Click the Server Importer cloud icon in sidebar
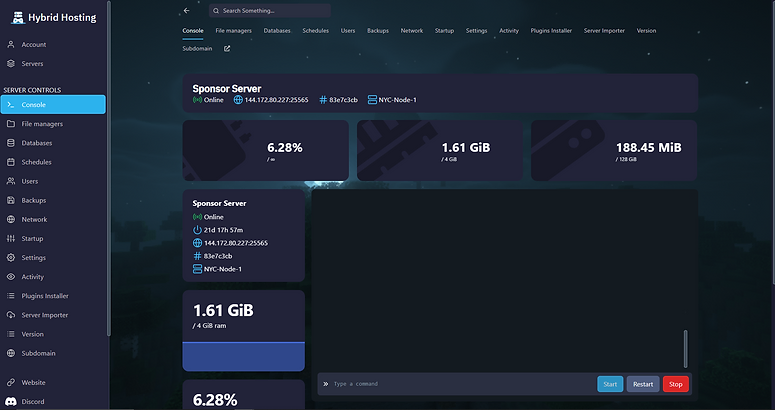This screenshot has width=775, height=410. [11, 315]
